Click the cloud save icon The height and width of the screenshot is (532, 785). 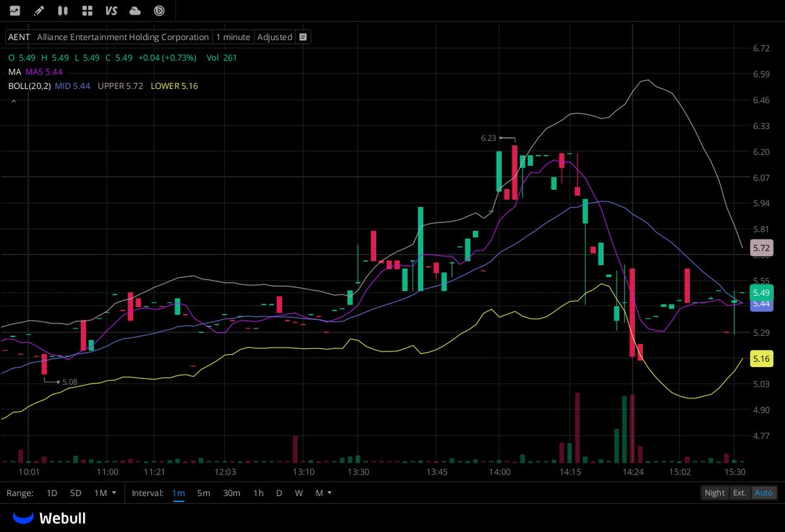coord(135,10)
